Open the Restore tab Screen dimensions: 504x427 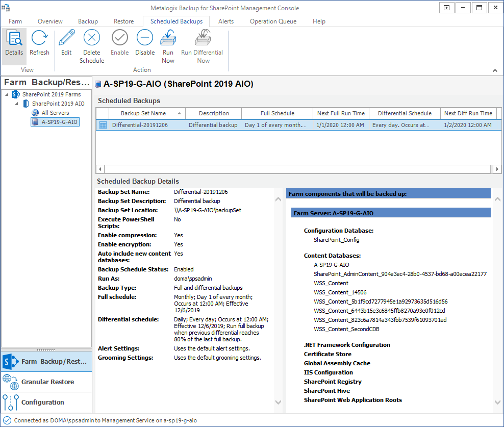[123, 21]
